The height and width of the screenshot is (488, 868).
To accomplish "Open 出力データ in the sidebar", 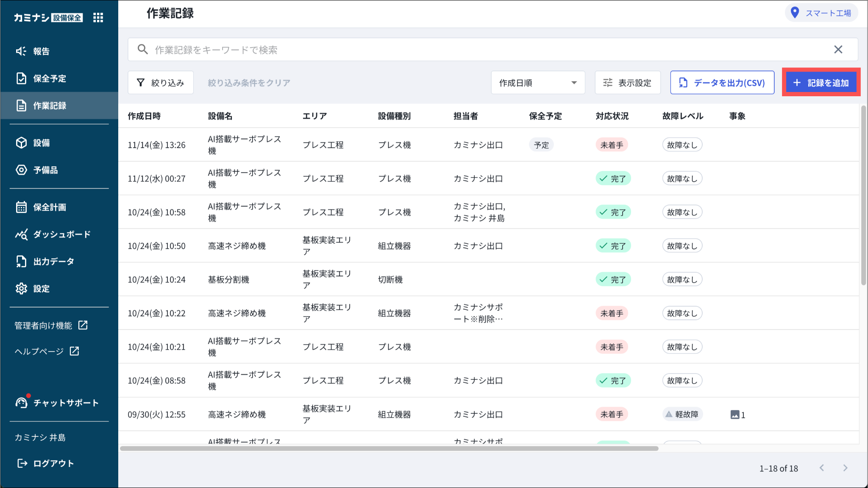I will pos(53,262).
